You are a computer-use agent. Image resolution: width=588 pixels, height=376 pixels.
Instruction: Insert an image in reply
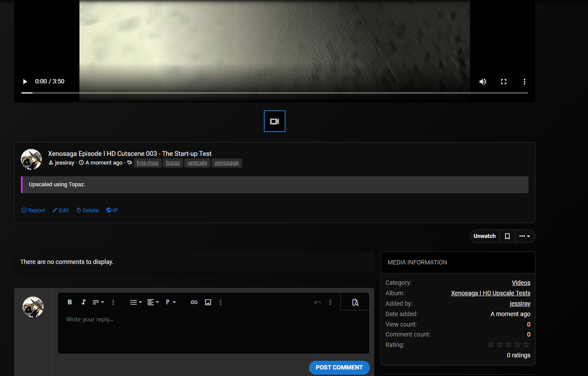click(208, 302)
